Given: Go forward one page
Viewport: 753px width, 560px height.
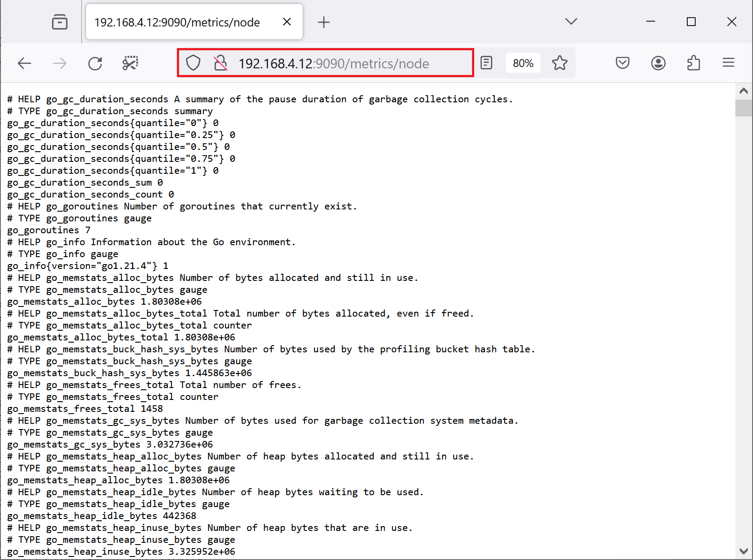Looking at the screenshot, I should [60, 63].
